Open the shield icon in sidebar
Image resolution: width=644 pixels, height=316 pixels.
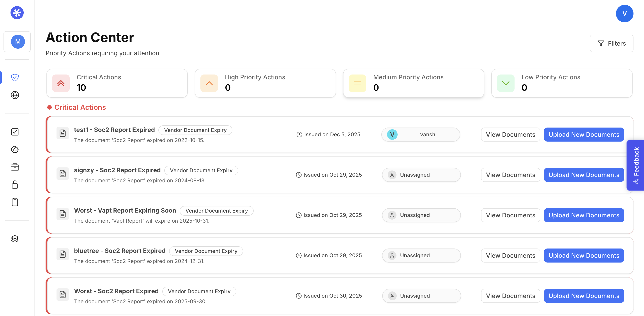pyautogui.click(x=15, y=77)
